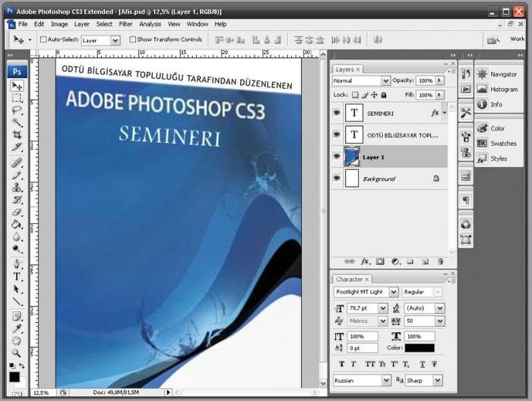Viewport: 532px width, 401px height.
Task: Activate the Zoom magnifier tool
Action: click(17, 353)
